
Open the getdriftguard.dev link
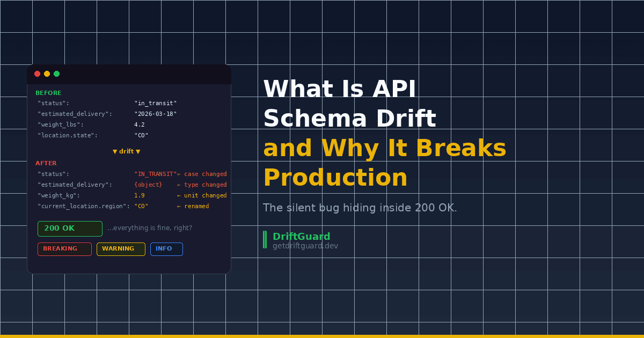click(x=305, y=245)
